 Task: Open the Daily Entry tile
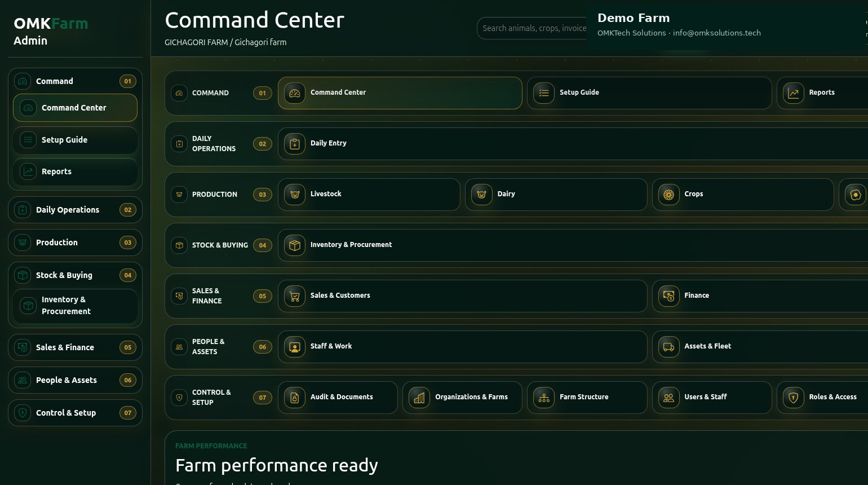(573, 144)
